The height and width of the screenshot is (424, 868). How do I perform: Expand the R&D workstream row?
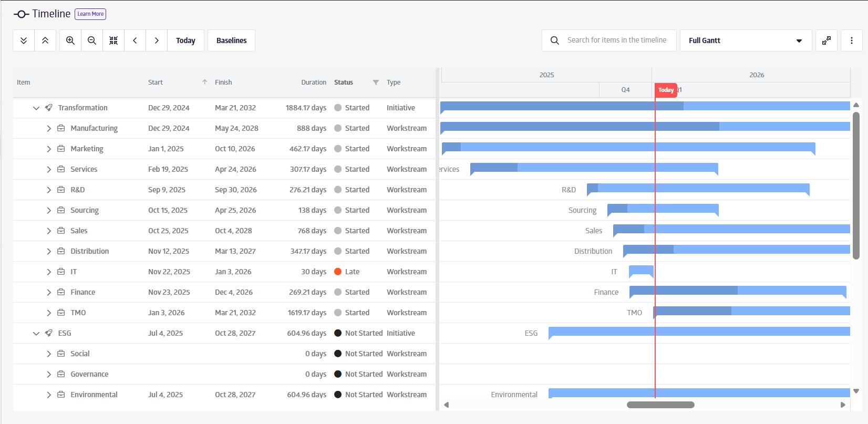[x=49, y=190]
